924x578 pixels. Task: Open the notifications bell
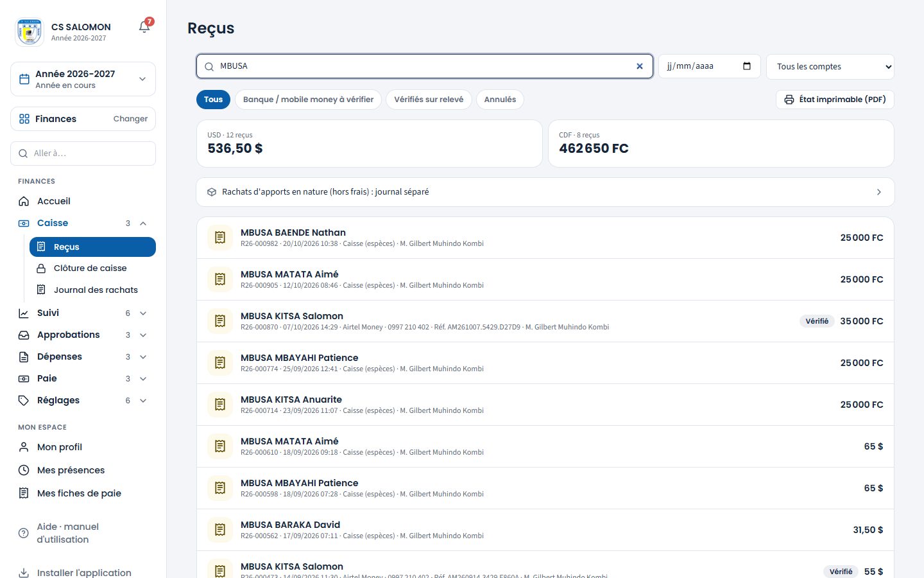(144, 27)
